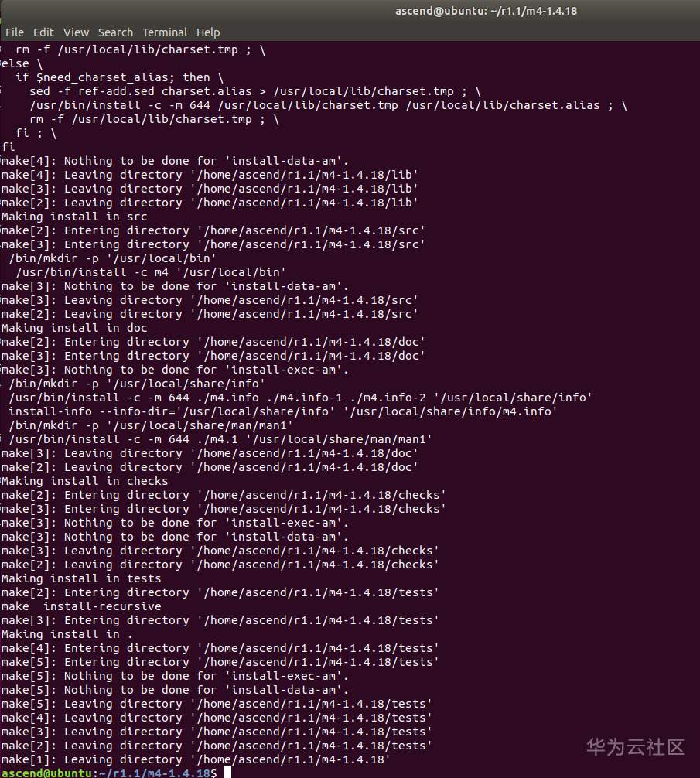Click the "Making install in checks" output line

coord(85,481)
